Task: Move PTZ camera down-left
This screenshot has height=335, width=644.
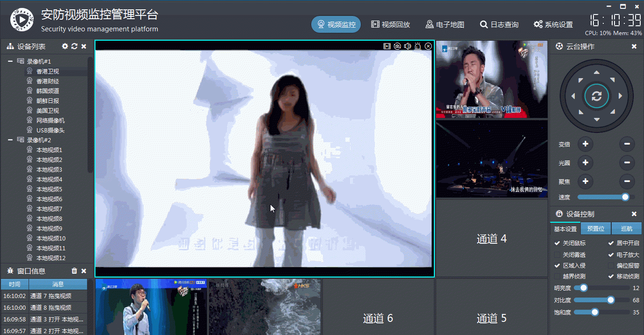Action: [x=580, y=112]
